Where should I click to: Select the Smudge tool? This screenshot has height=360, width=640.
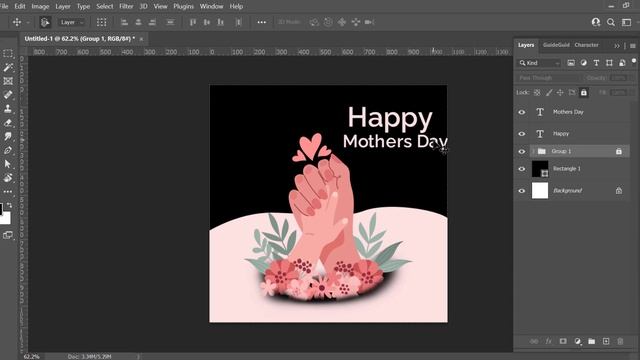click(x=8, y=136)
